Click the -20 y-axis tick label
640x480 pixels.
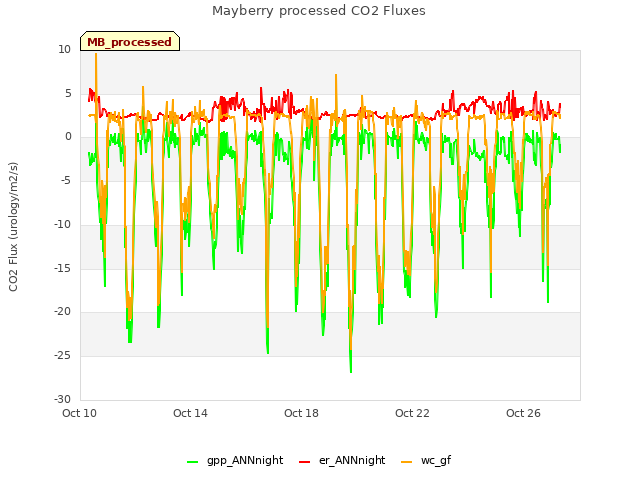[63, 311]
